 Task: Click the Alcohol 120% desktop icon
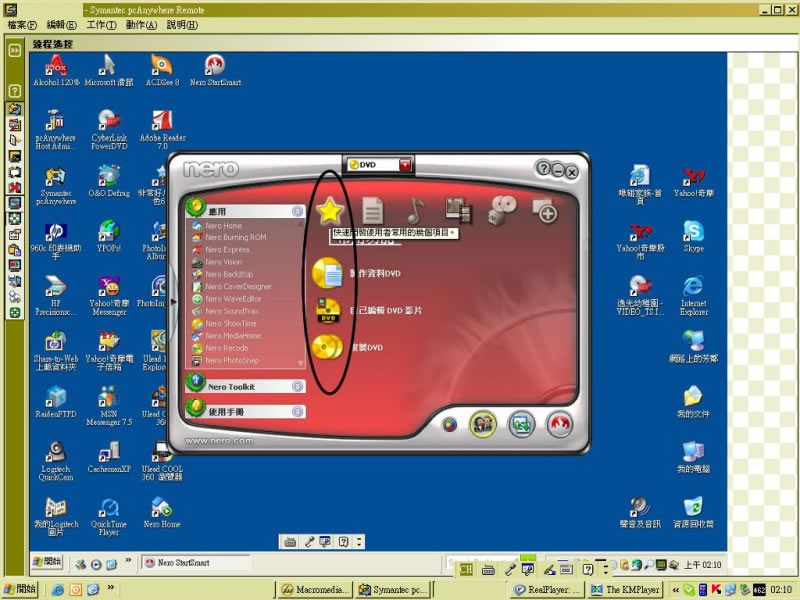point(56,70)
